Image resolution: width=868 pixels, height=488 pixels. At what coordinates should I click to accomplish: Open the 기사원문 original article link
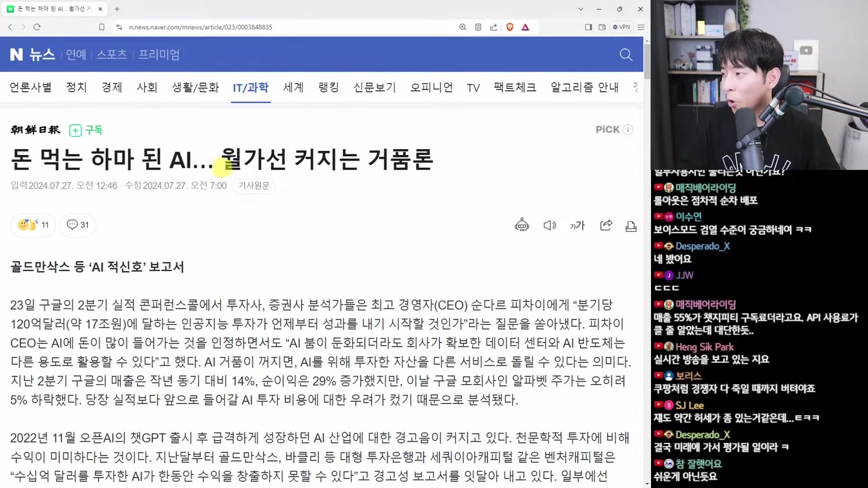254,186
